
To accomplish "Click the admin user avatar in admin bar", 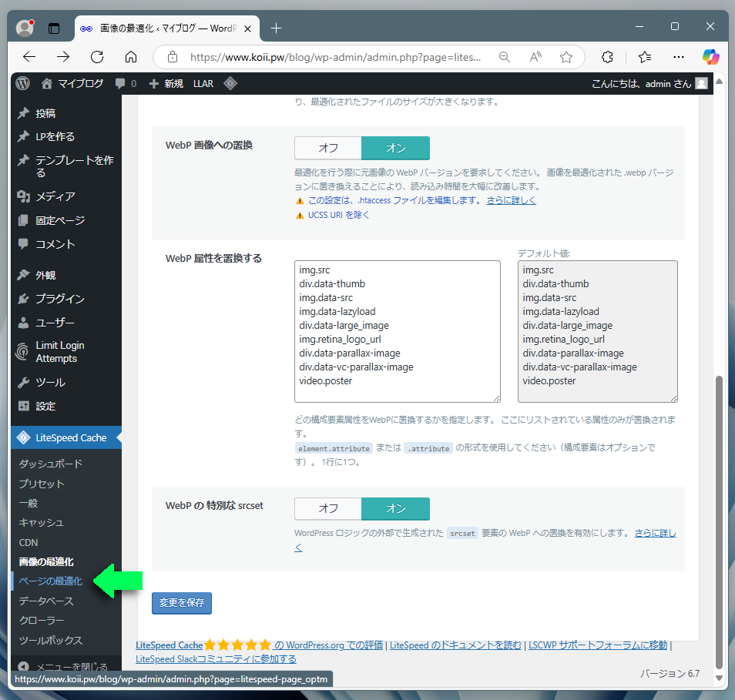I will (x=701, y=83).
